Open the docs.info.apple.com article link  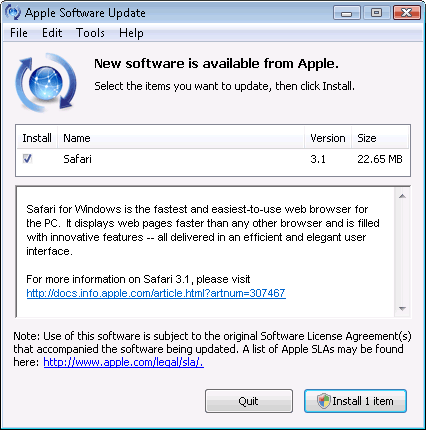pos(156,293)
